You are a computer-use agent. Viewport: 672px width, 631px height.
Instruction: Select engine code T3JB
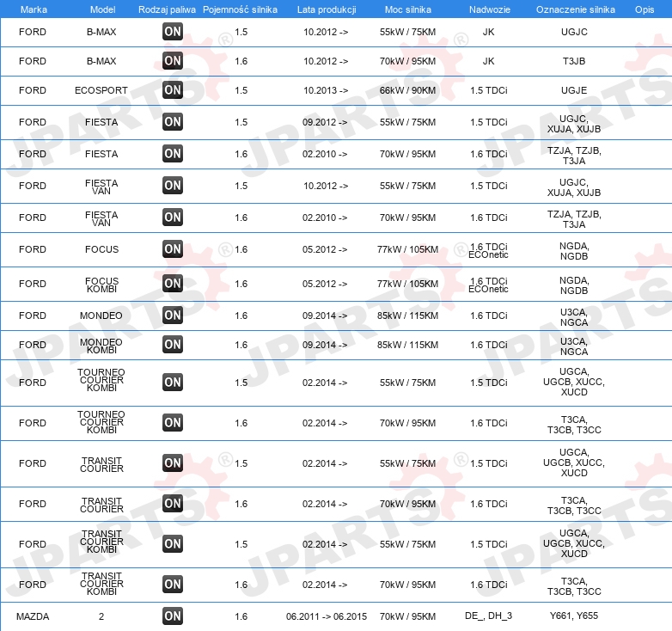point(574,61)
